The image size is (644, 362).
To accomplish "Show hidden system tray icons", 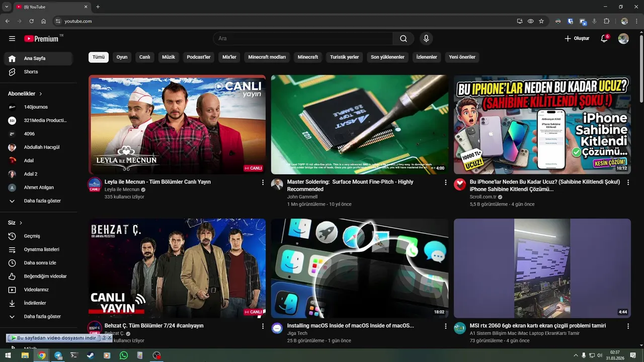I will point(576,355).
